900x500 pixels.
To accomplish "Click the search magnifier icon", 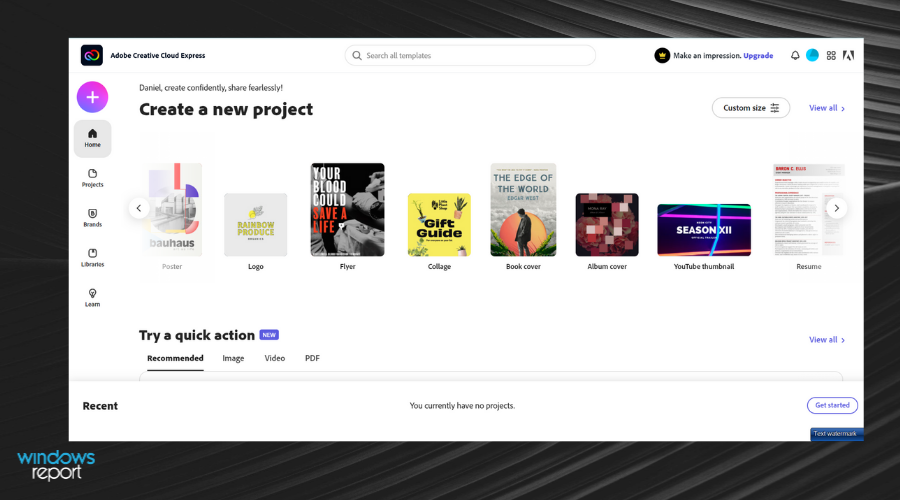I will 357,56.
